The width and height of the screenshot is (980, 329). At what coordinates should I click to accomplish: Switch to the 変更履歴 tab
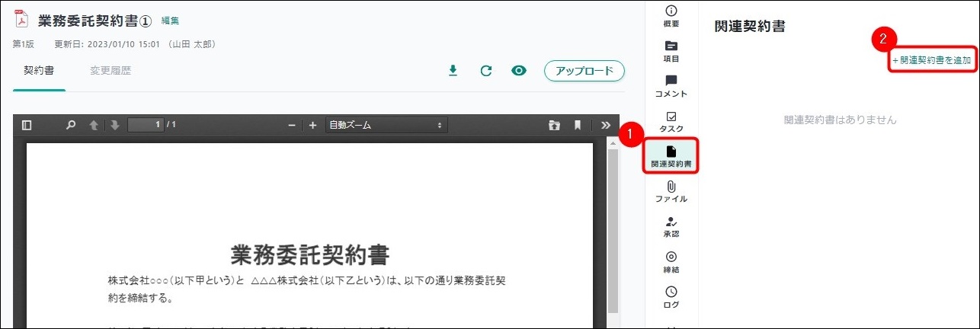click(x=110, y=71)
